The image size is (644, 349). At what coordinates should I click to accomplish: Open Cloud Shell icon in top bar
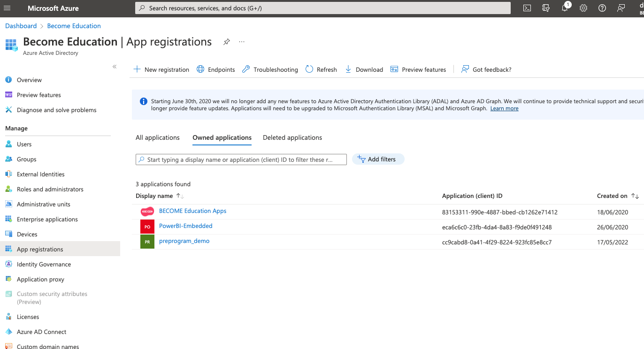pos(527,8)
